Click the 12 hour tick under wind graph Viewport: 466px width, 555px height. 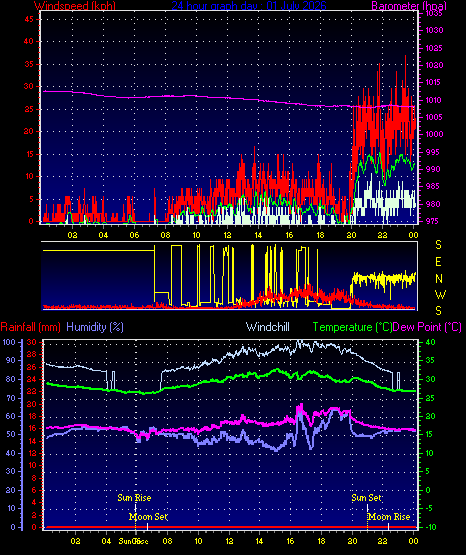tap(227, 235)
